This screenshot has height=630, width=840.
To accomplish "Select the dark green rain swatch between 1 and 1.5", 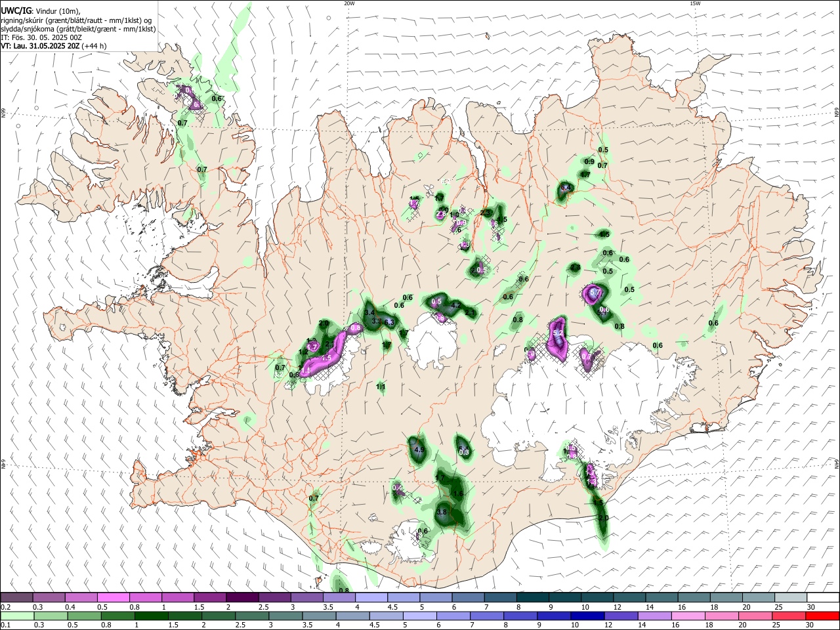I will (x=151, y=616).
